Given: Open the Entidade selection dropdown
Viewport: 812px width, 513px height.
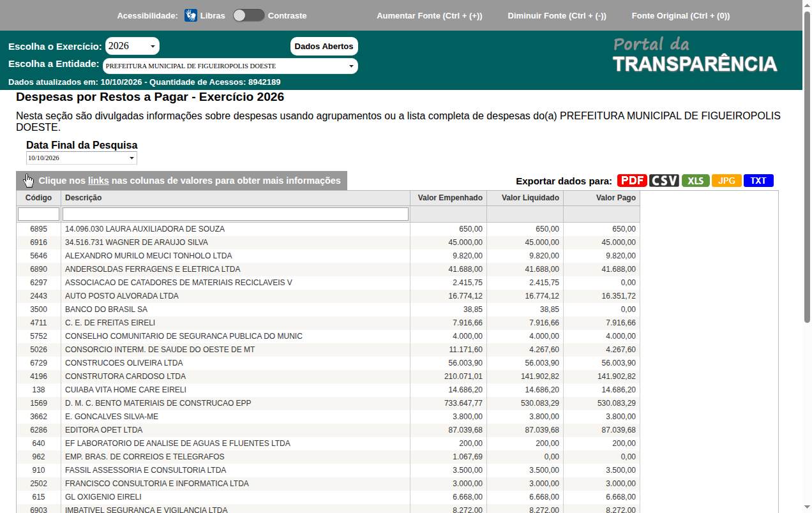Looking at the screenshot, I should (230, 66).
